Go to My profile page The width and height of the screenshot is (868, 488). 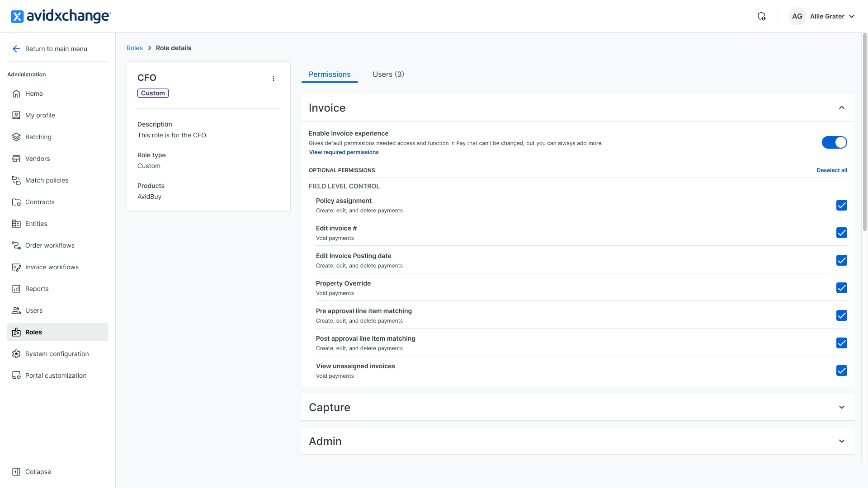[58, 115]
